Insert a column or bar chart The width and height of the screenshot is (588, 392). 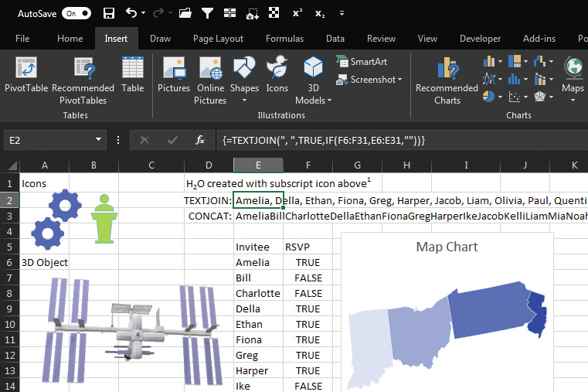[x=493, y=61]
